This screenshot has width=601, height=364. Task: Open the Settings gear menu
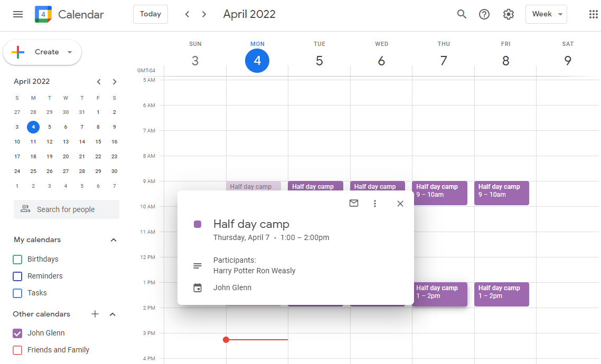point(508,14)
